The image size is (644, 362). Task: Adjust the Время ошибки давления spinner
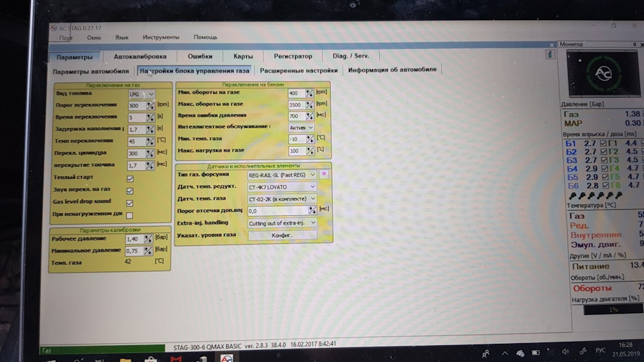pyautogui.click(x=310, y=116)
